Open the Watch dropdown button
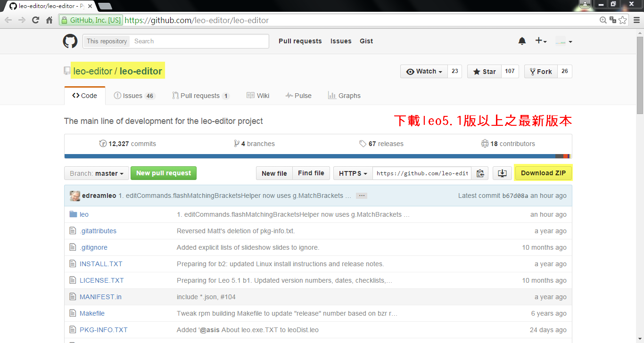 point(424,72)
